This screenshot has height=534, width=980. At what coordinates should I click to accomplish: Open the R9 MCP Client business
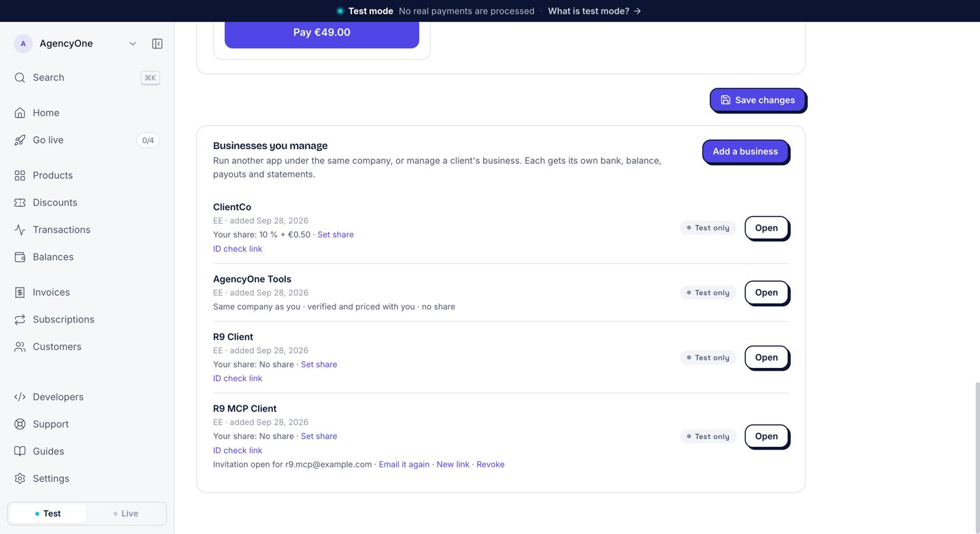[x=766, y=436]
